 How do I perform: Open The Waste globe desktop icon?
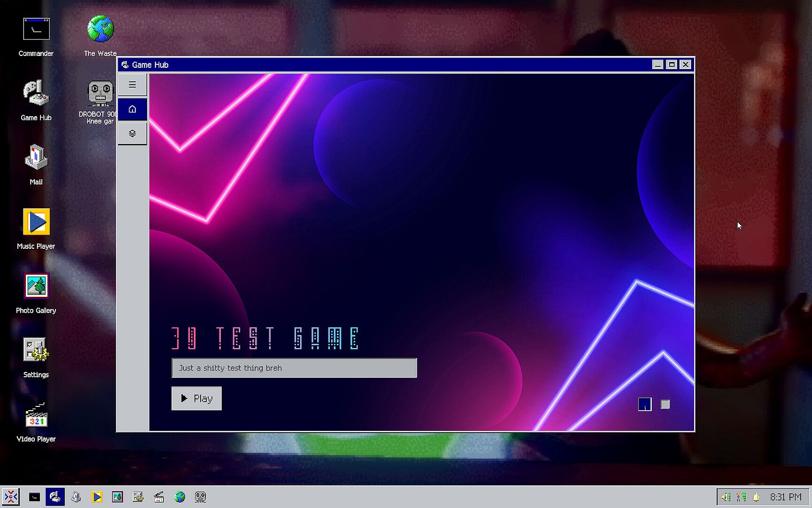[100, 30]
